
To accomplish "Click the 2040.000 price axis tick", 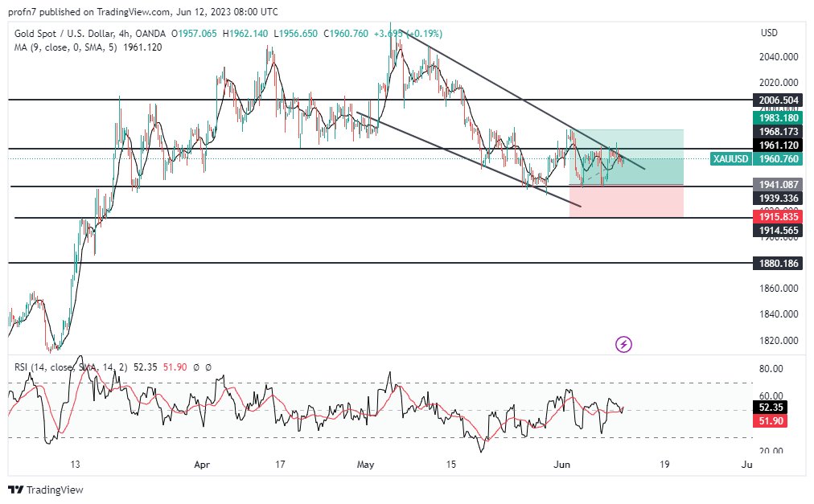I will point(778,57).
